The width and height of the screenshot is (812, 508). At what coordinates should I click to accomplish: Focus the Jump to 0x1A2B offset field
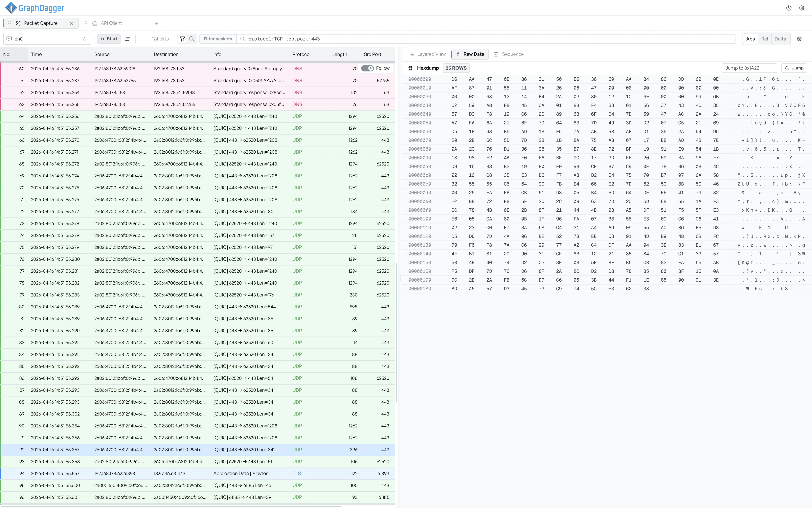[x=749, y=68]
